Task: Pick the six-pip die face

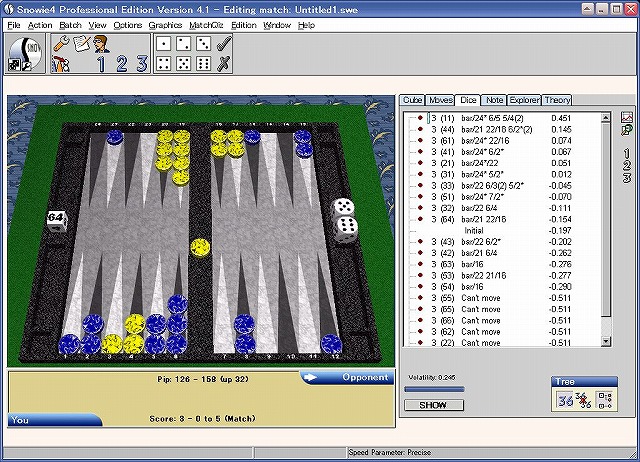Action: point(203,64)
